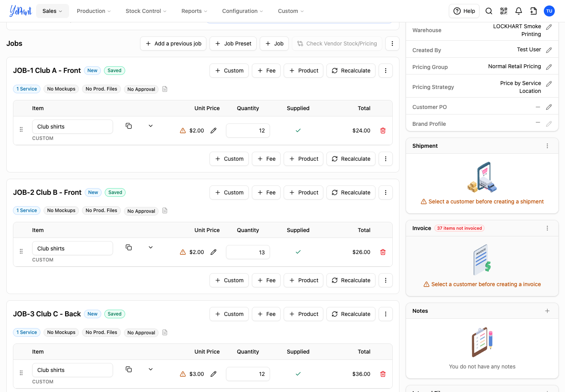Expand Club shirts item in JOB-3
565x392 pixels.
point(151,369)
